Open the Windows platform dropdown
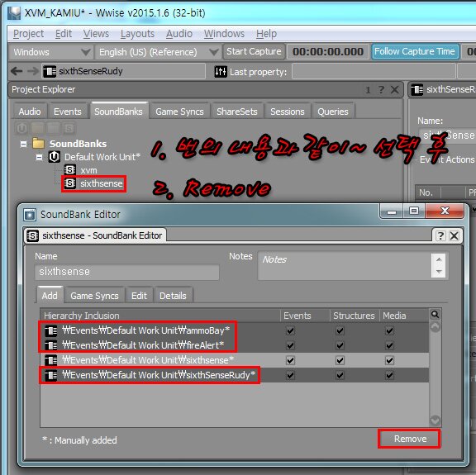This screenshot has width=476, height=475. tap(51, 52)
